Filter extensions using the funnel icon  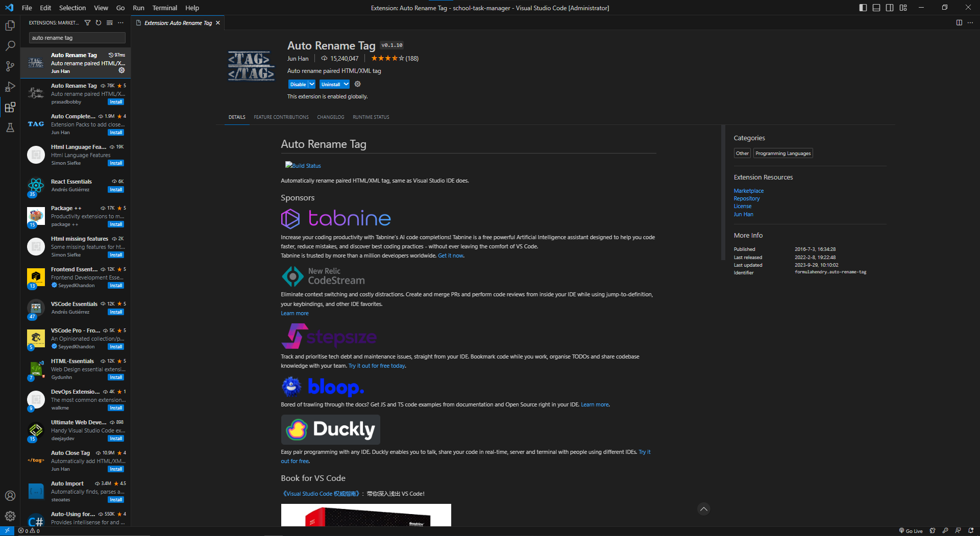87,22
